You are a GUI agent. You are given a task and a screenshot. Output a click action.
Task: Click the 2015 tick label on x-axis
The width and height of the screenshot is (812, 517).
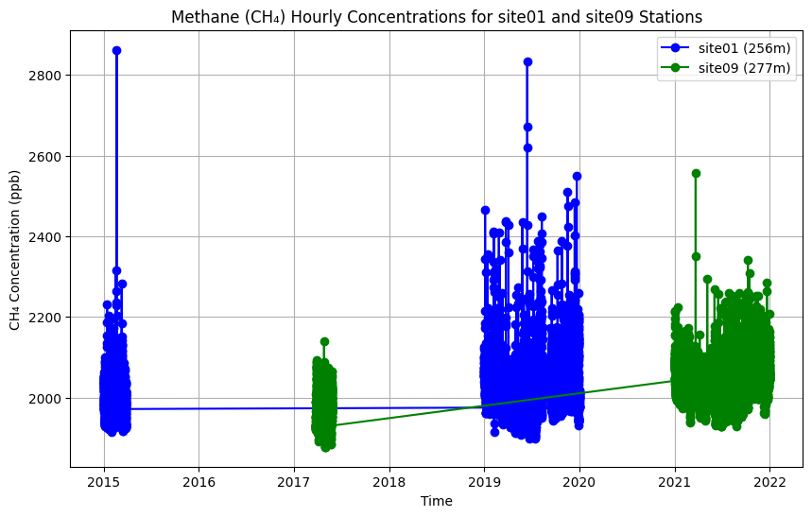point(103,482)
